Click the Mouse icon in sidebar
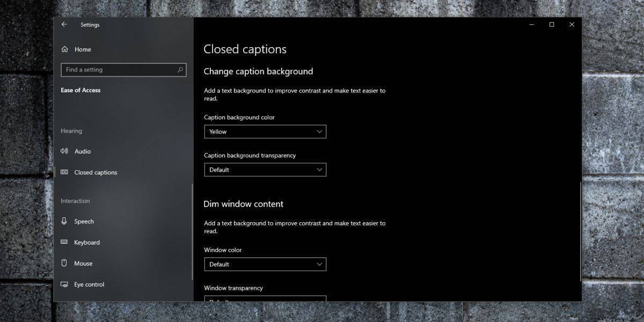 (64, 264)
